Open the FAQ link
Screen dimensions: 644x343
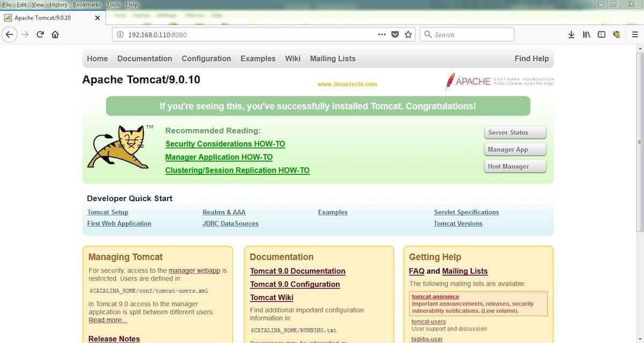click(x=416, y=271)
